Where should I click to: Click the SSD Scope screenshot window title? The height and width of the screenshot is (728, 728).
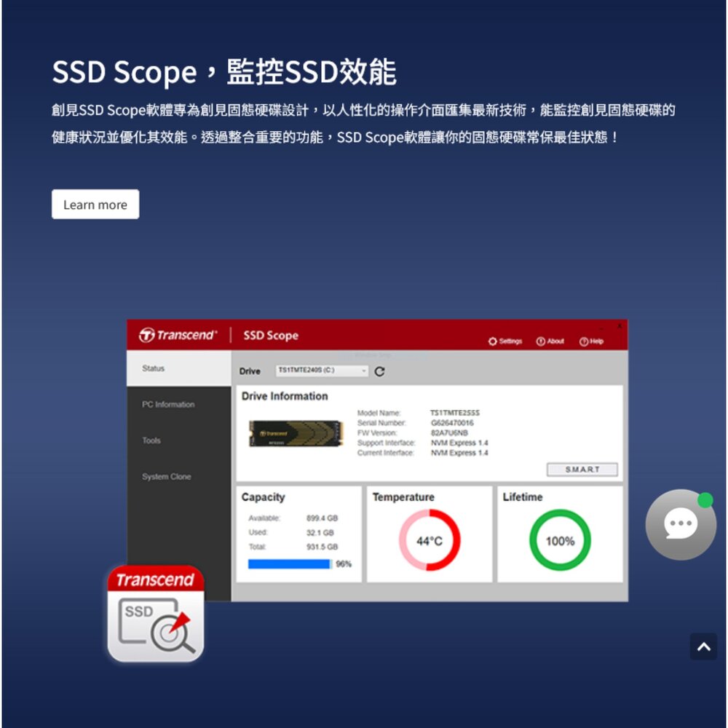pyautogui.click(x=271, y=336)
